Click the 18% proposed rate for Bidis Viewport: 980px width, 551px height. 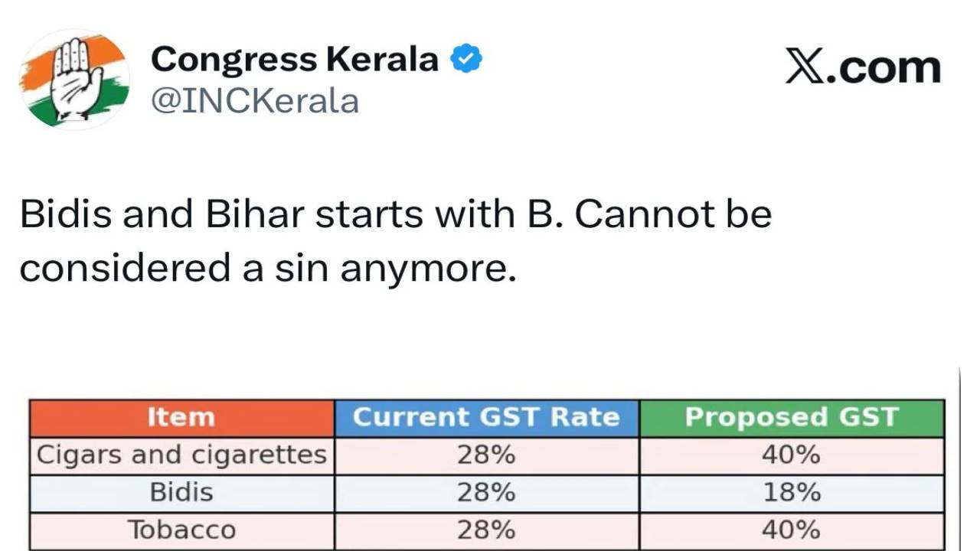pyautogui.click(x=792, y=493)
